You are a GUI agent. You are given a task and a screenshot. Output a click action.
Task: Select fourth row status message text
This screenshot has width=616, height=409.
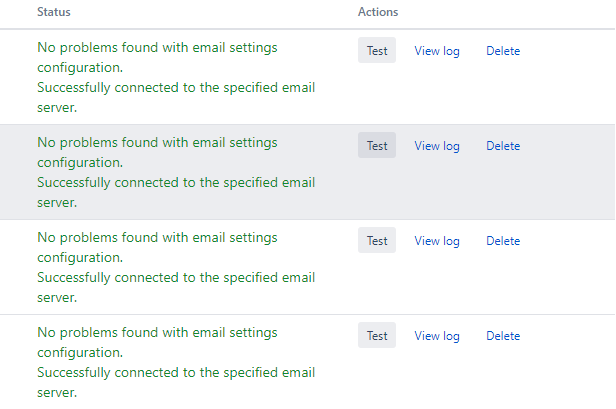click(x=176, y=363)
